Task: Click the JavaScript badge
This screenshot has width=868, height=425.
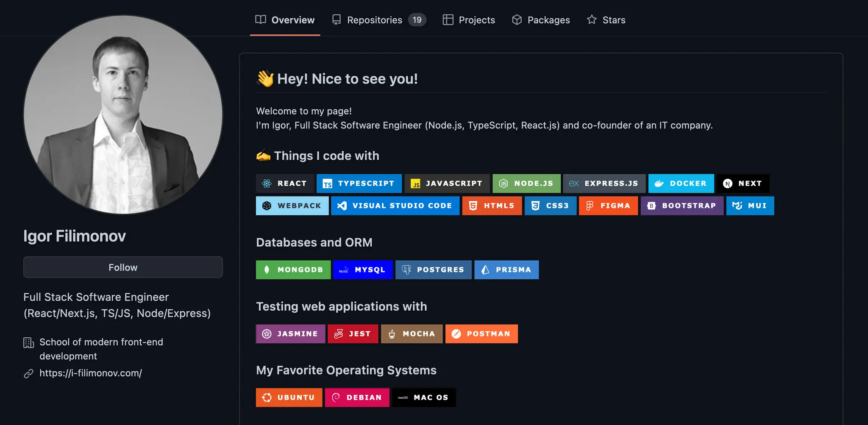Action: point(447,183)
